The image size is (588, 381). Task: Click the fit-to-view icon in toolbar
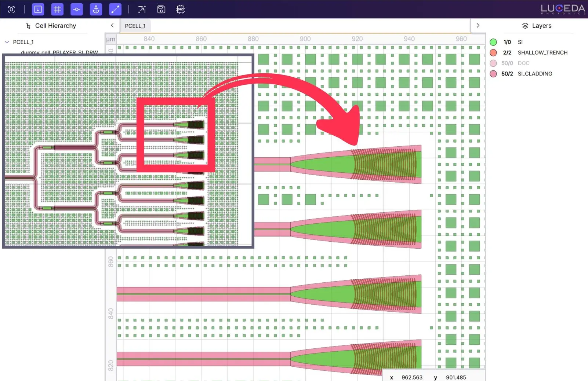coord(11,10)
